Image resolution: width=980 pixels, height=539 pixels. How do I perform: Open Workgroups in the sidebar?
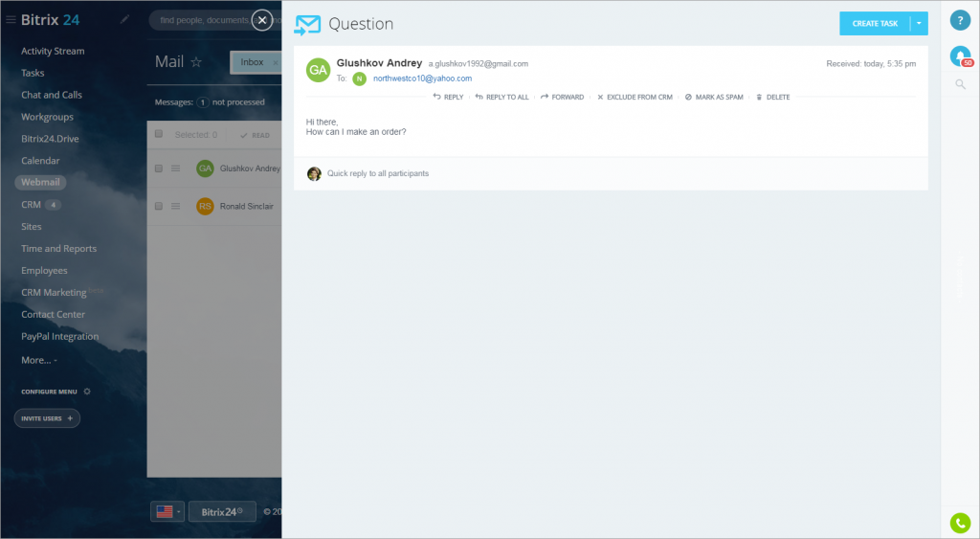(47, 117)
